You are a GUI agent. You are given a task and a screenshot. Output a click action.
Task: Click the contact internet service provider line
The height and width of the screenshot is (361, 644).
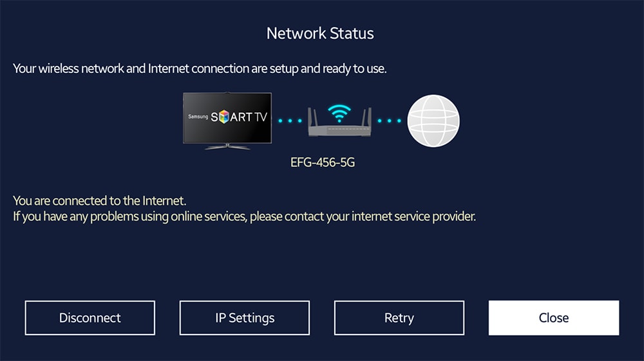click(244, 216)
